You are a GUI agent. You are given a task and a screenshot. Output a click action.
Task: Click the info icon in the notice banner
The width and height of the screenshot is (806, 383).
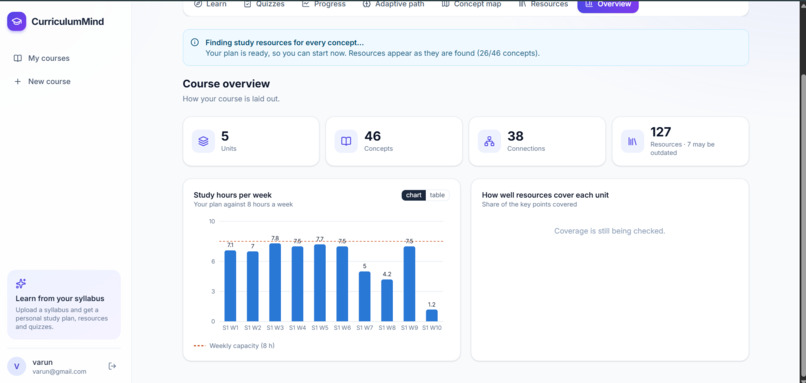(x=194, y=42)
